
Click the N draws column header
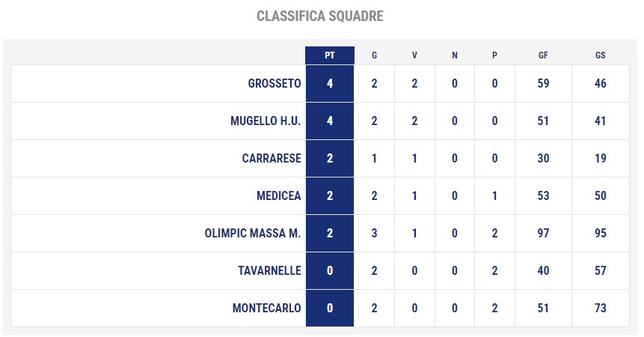454,55
